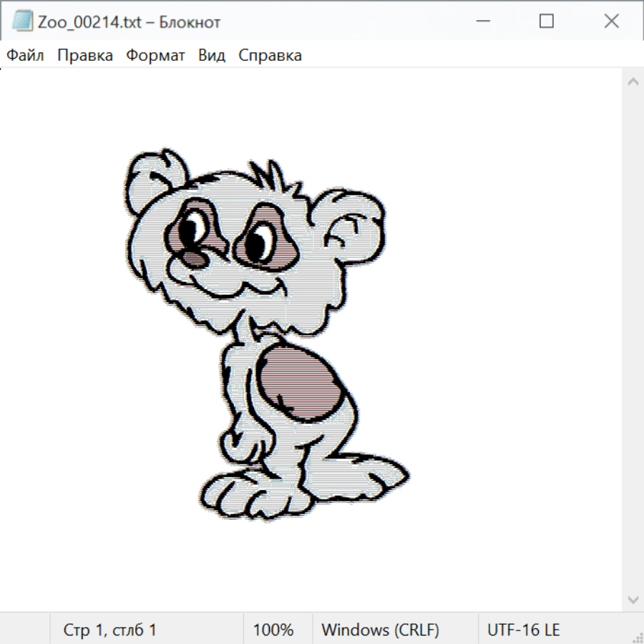
Task: Open the Правка menu
Action: point(84,56)
